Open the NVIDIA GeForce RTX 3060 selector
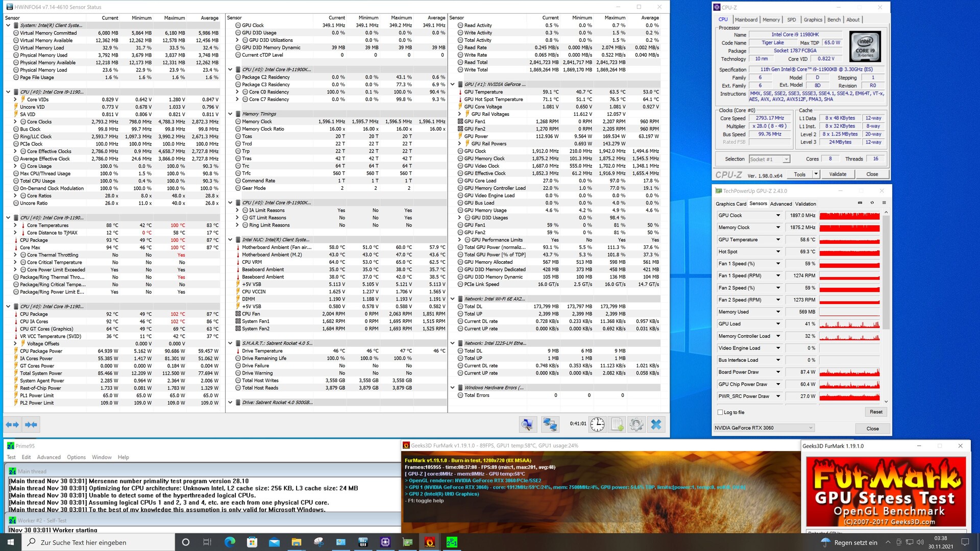The height and width of the screenshot is (551, 980). (x=764, y=428)
